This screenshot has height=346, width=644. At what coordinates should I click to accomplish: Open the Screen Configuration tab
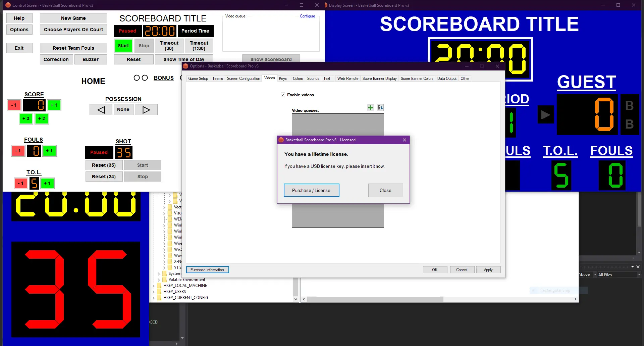coord(244,79)
